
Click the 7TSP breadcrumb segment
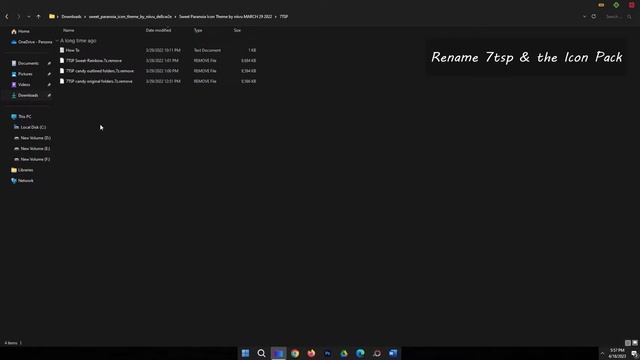(284, 17)
